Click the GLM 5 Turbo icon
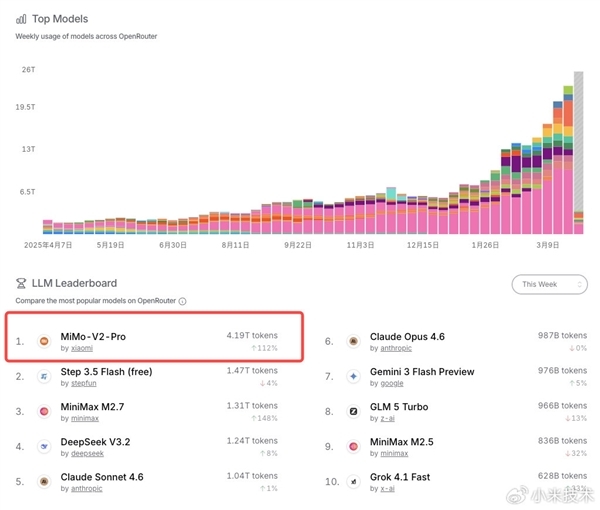600x510 pixels. pyautogui.click(x=353, y=411)
